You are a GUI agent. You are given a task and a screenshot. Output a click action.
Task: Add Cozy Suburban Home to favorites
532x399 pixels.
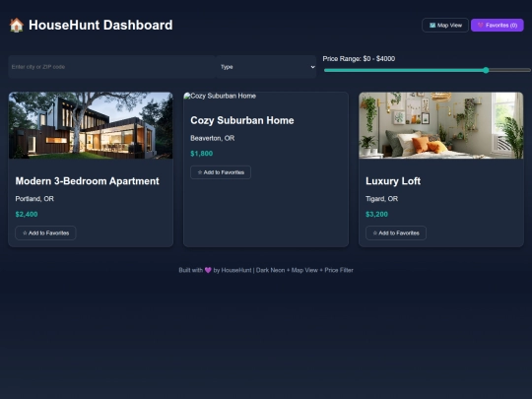[x=221, y=172]
